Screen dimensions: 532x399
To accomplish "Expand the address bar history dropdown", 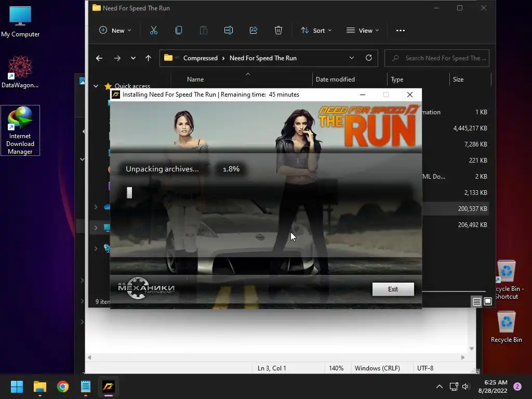I will click(x=352, y=58).
